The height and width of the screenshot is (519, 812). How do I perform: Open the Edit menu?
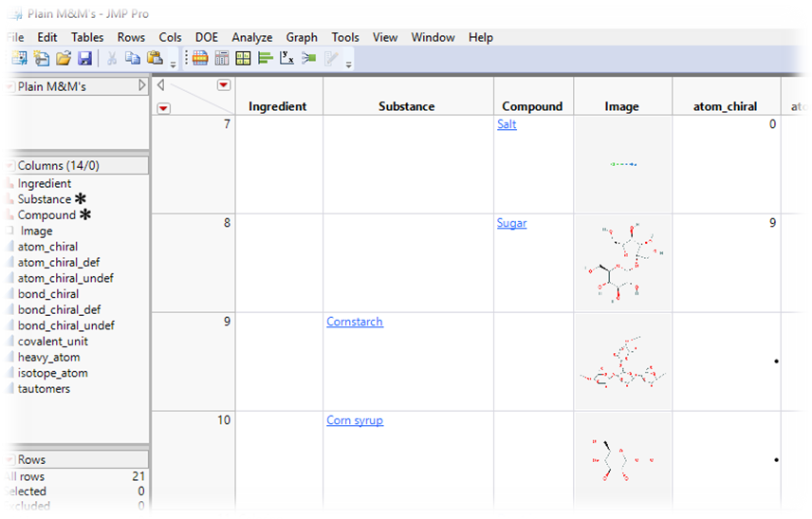tap(47, 37)
